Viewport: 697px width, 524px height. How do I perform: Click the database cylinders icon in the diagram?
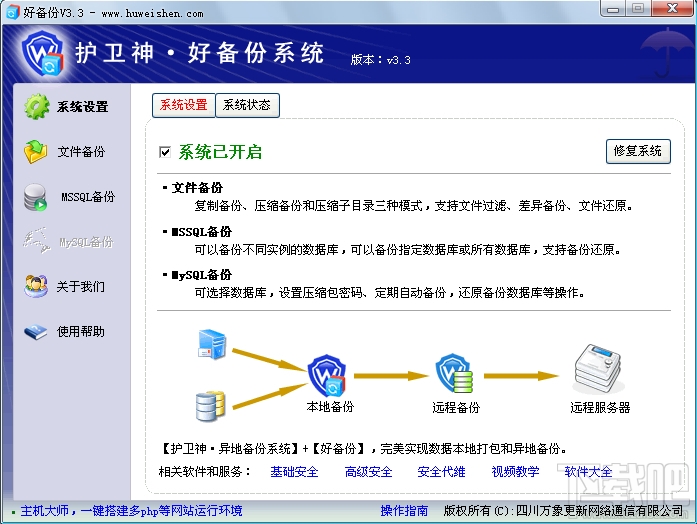tap(210, 405)
